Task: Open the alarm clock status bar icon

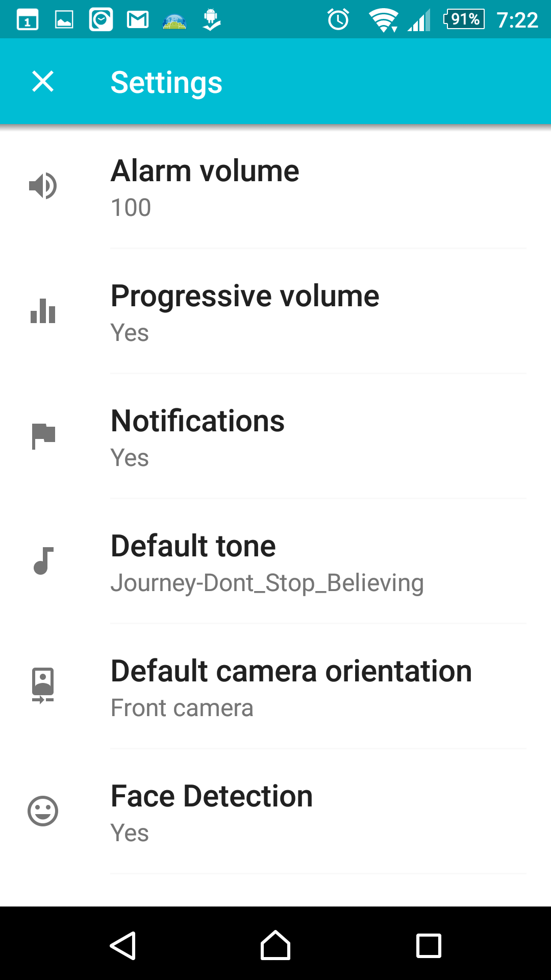Action: pos(338,20)
